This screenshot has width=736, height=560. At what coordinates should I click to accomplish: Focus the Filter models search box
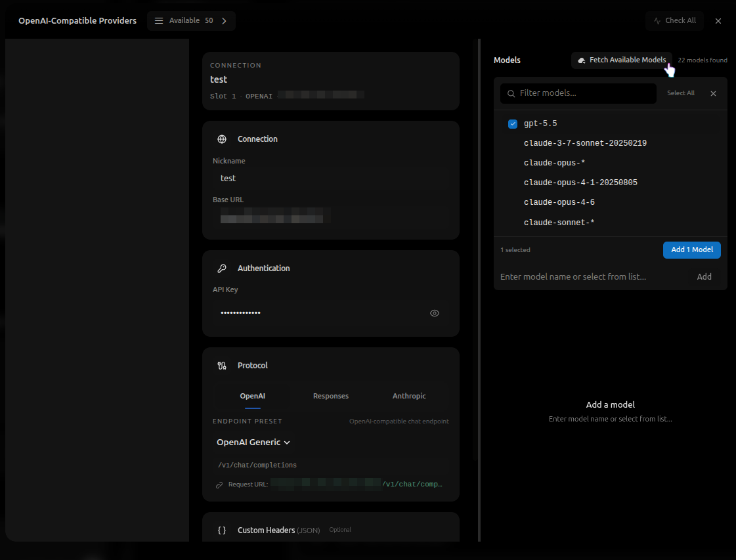pyautogui.click(x=578, y=93)
